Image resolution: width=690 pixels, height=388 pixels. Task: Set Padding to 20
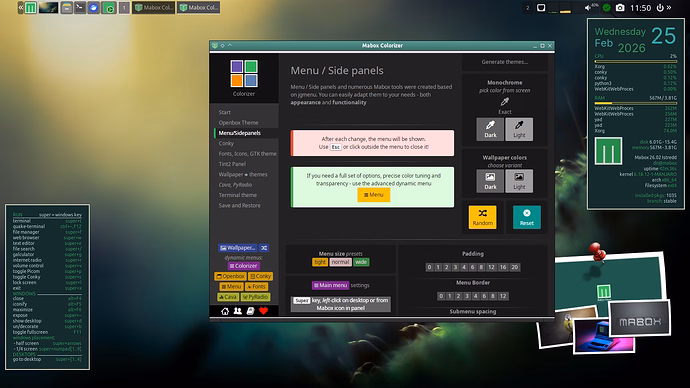514,267
